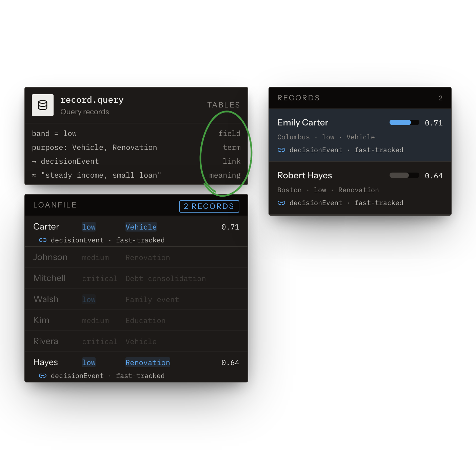Click the 'steady income, small loan' line
The image size is (476, 476).
click(x=97, y=175)
